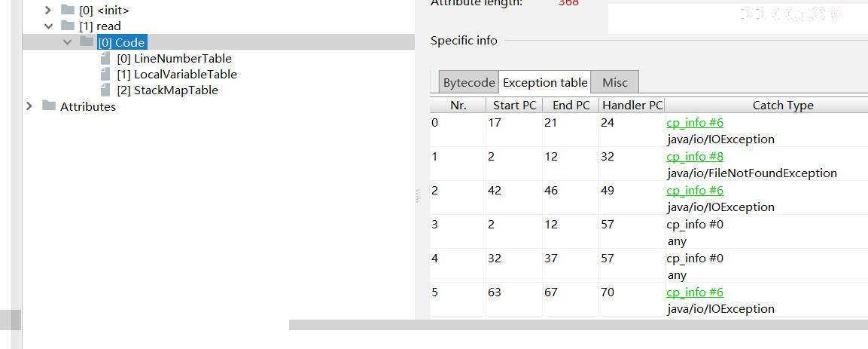
Task: Open the Misc tab
Action: 615,83
